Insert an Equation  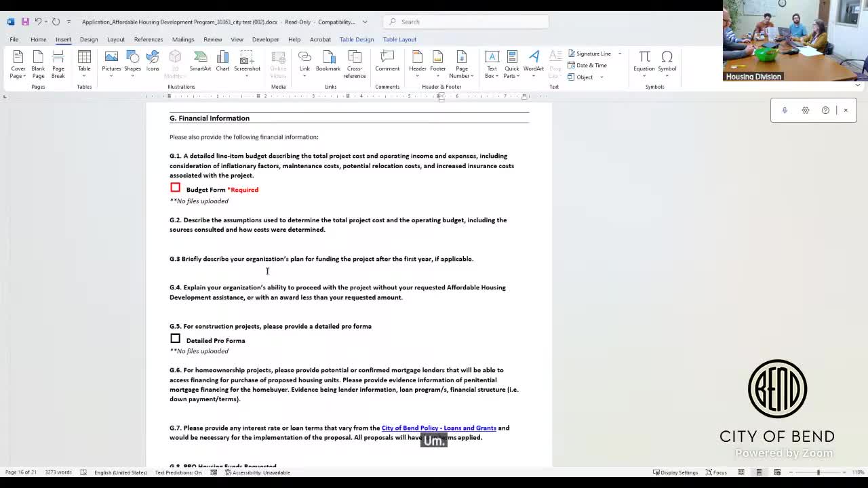click(x=644, y=64)
